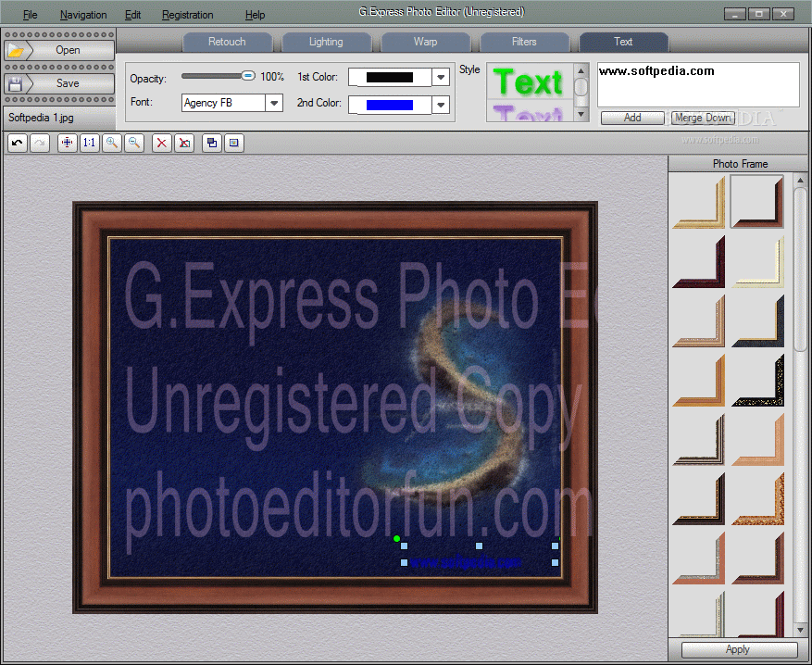
Task: Open the Navigation menu
Action: click(83, 15)
